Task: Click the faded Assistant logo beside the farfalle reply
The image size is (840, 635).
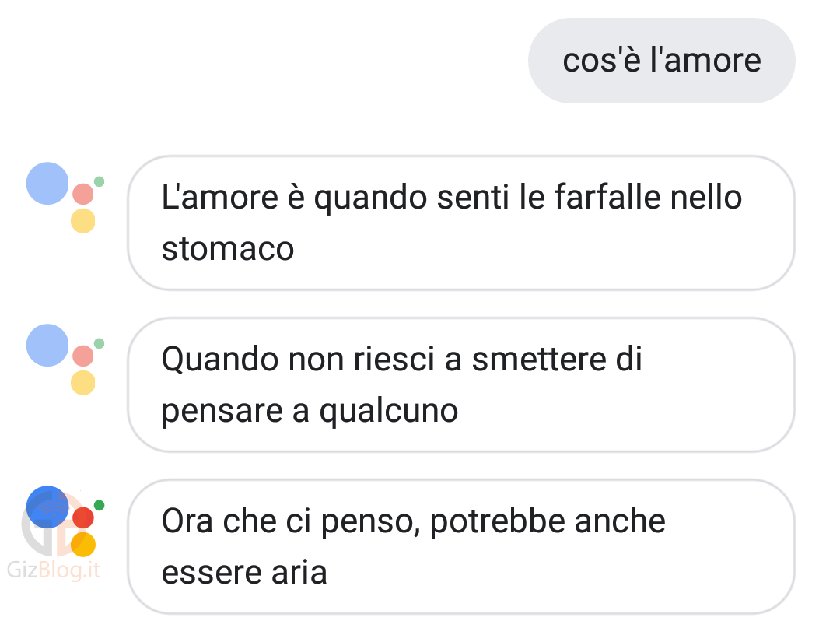Action: pyautogui.click(x=65, y=197)
